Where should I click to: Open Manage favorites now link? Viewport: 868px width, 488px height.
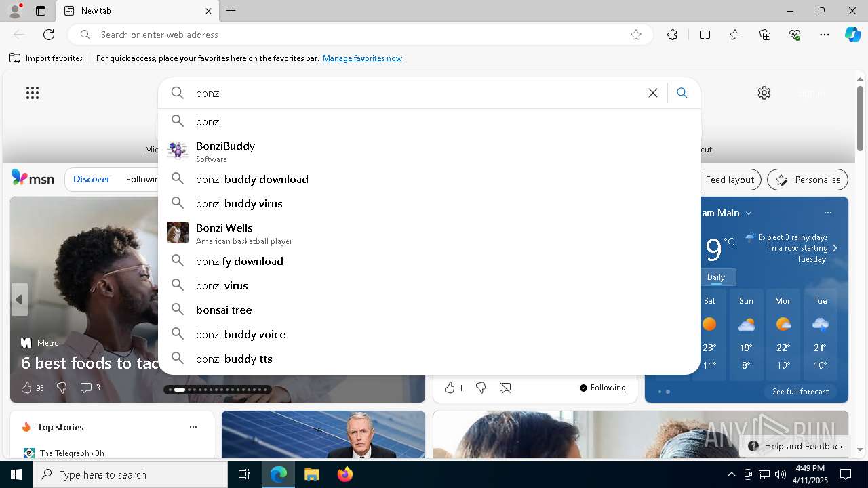coord(362,58)
